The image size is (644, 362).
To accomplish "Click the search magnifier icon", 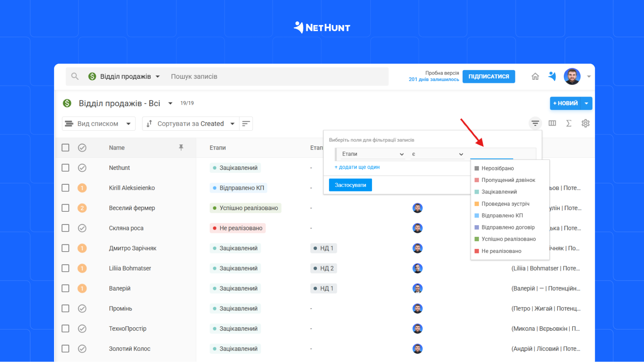I will [75, 76].
